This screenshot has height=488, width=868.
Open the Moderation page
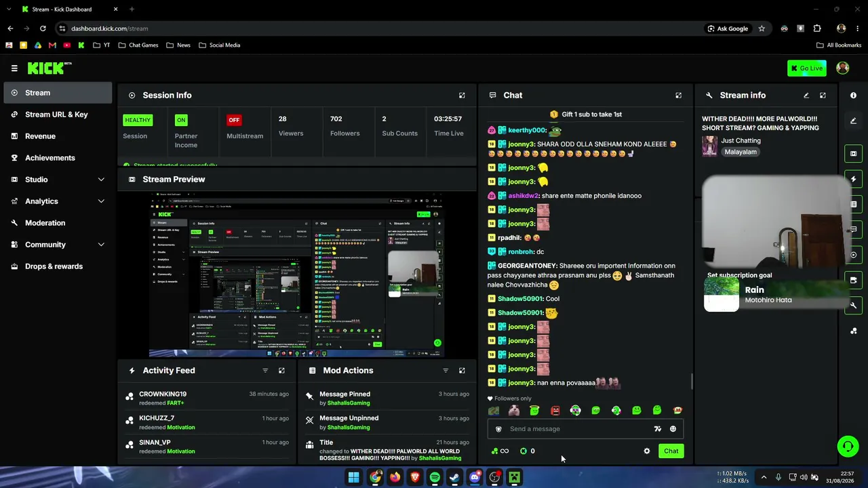(x=57, y=223)
